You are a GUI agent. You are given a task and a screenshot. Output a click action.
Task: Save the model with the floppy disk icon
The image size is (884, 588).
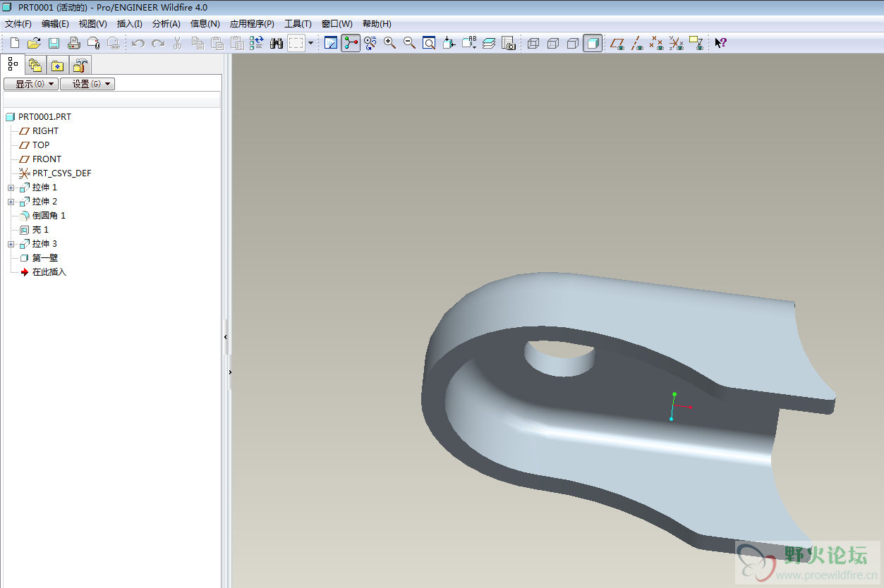click(x=54, y=43)
